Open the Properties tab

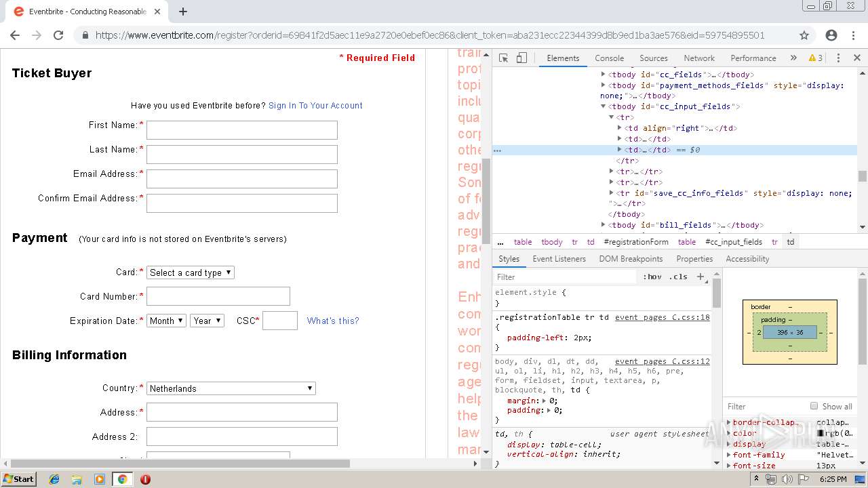coord(694,259)
